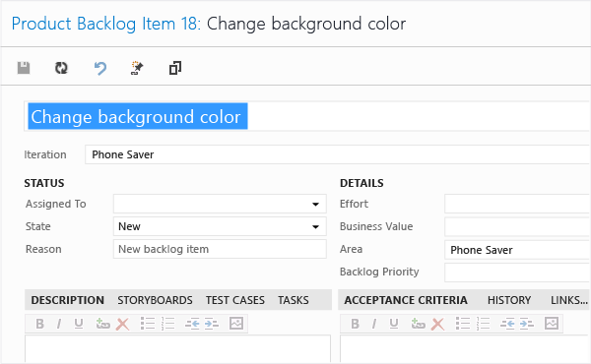
Task: Create a copy of the work item
Action: click(x=175, y=68)
